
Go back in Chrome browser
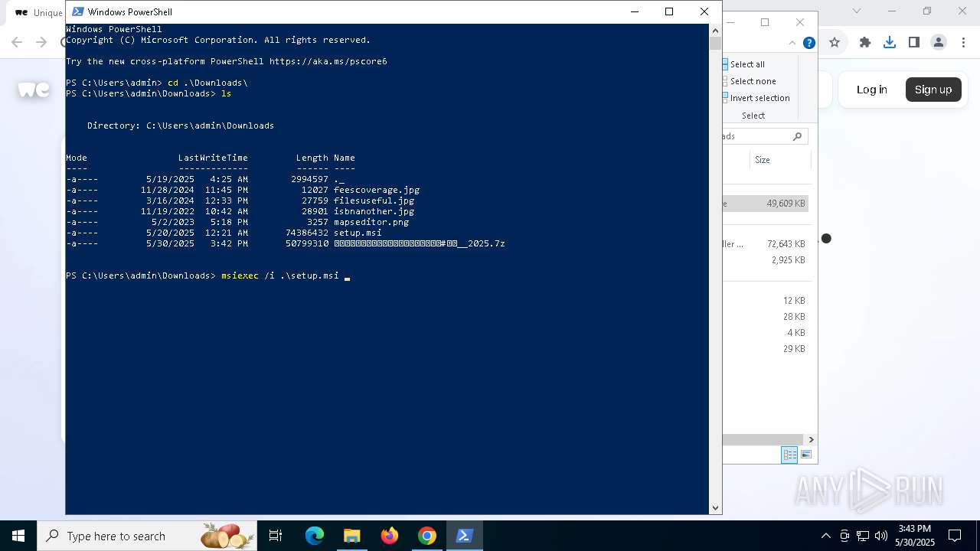pyautogui.click(x=17, y=43)
